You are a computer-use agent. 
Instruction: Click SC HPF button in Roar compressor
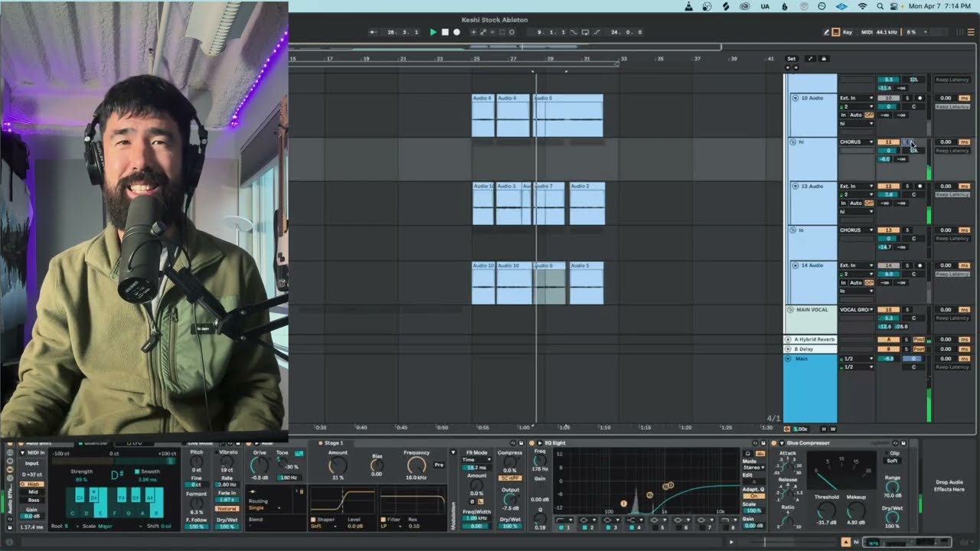click(x=509, y=478)
